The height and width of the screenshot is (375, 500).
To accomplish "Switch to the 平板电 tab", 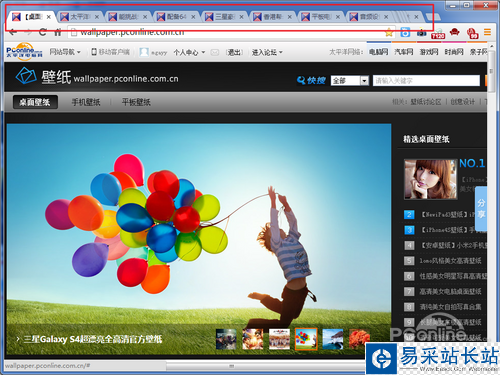I will pyautogui.click(x=321, y=17).
